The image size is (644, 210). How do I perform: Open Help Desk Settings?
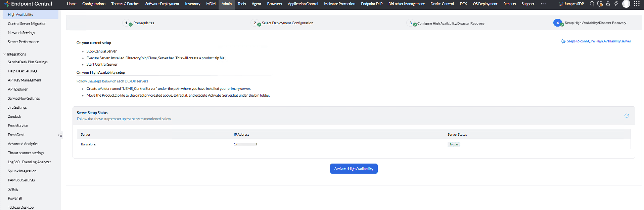pyautogui.click(x=22, y=71)
